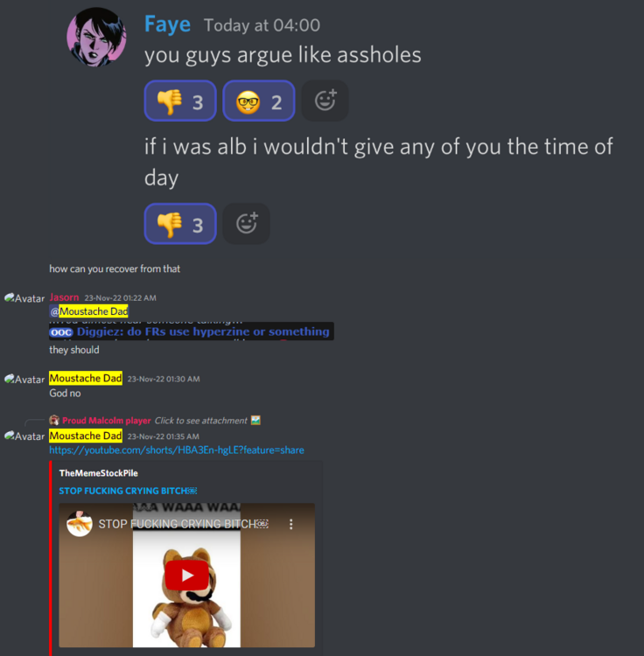This screenshot has width=644, height=656.
Task: Add reaction to 'time of day' message
Action: [x=247, y=224]
